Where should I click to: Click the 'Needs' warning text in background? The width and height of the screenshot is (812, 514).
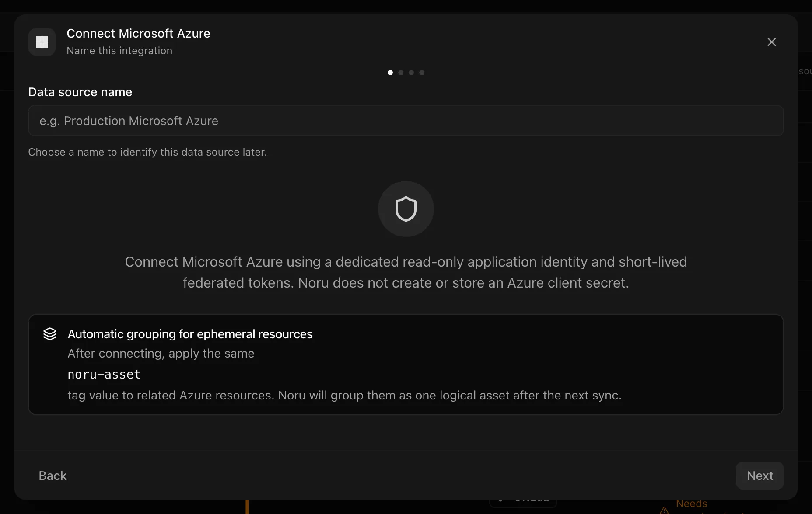coord(691,504)
